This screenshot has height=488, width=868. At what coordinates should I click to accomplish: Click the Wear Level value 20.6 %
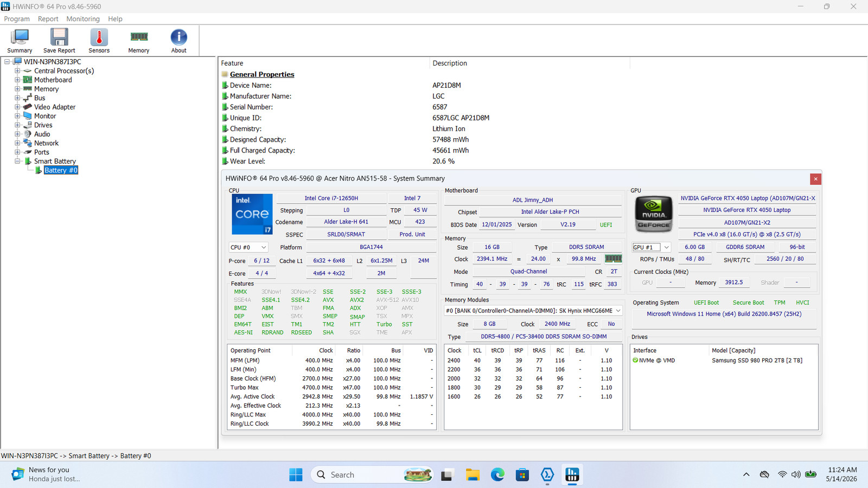click(444, 161)
